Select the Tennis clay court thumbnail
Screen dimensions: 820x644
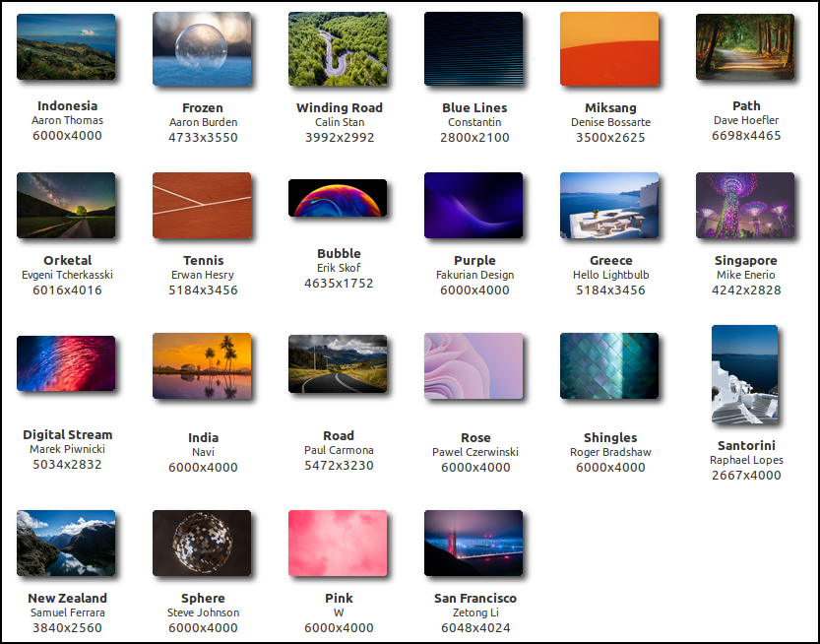202,205
